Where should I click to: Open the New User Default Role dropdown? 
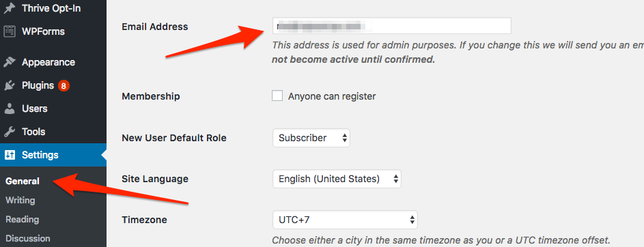tap(311, 138)
